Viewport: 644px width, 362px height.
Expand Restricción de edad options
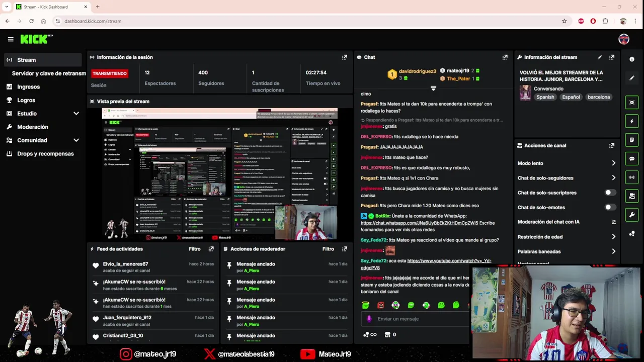613,237
